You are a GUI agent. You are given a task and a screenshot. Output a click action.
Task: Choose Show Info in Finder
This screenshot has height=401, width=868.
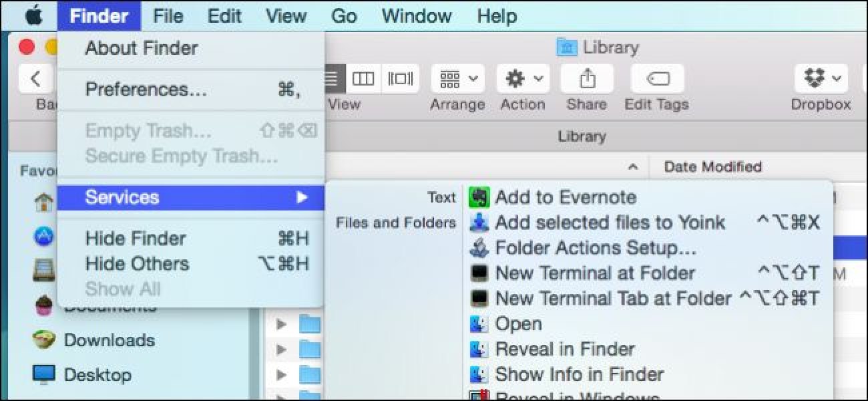(x=580, y=374)
